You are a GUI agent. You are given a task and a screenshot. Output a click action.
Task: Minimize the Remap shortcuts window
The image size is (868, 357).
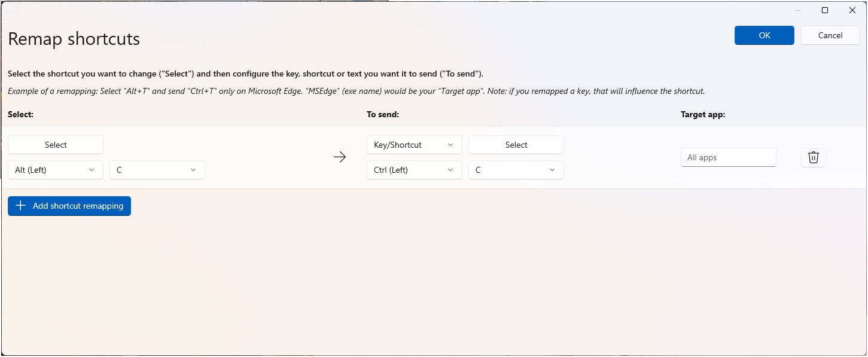click(797, 10)
